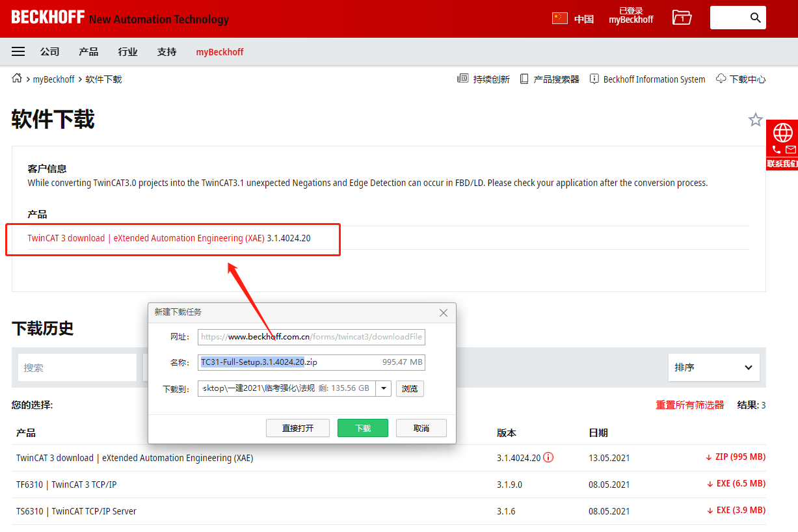Click the myBeckhoff breadcrumb link
The width and height of the screenshot is (798, 532).
(x=54, y=79)
